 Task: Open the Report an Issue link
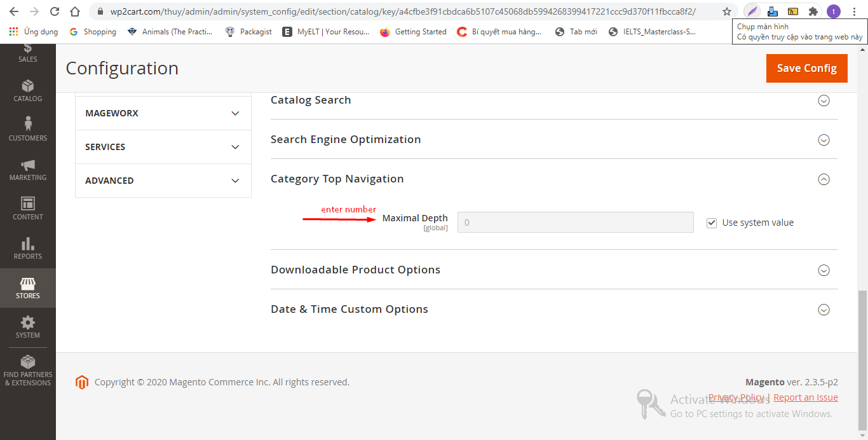(x=806, y=397)
